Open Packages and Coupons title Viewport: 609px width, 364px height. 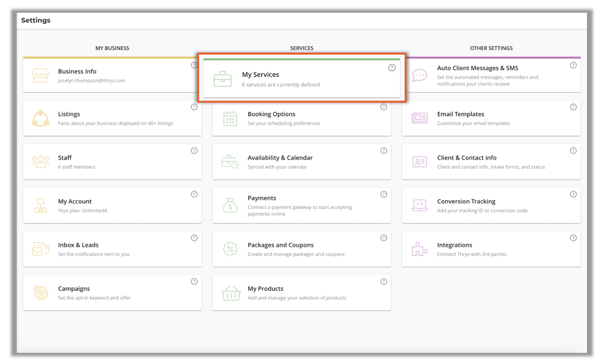click(281, 245)
